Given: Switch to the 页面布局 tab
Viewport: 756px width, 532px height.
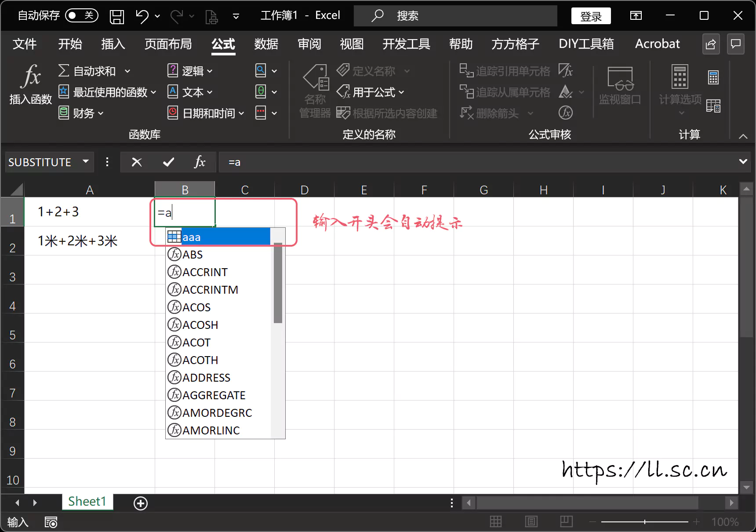Looking at the screenshot, I should point(168,44).
